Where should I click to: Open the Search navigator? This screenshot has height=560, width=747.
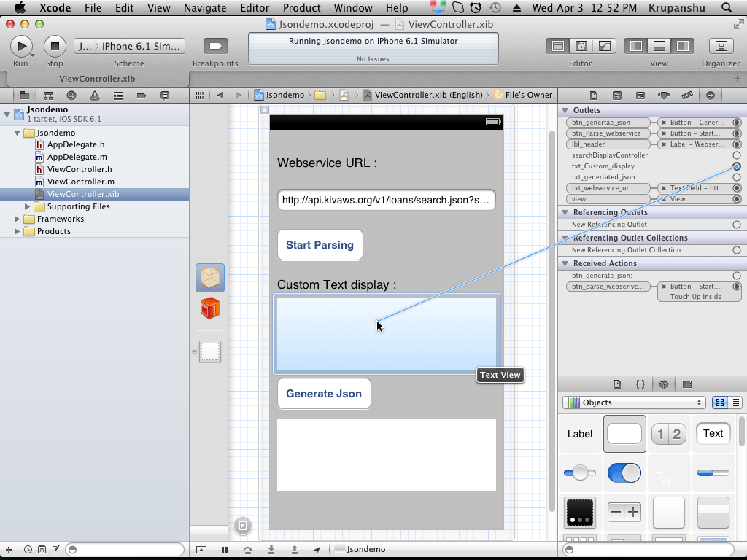(x=71, y=96)
